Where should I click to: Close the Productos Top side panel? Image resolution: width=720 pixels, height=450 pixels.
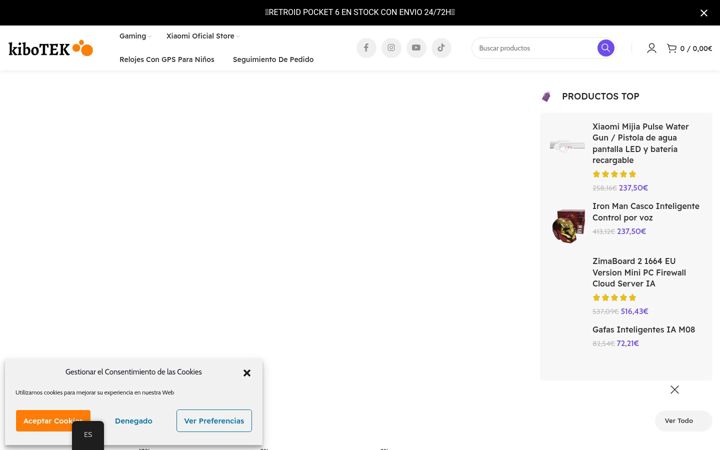coord(675,390)
